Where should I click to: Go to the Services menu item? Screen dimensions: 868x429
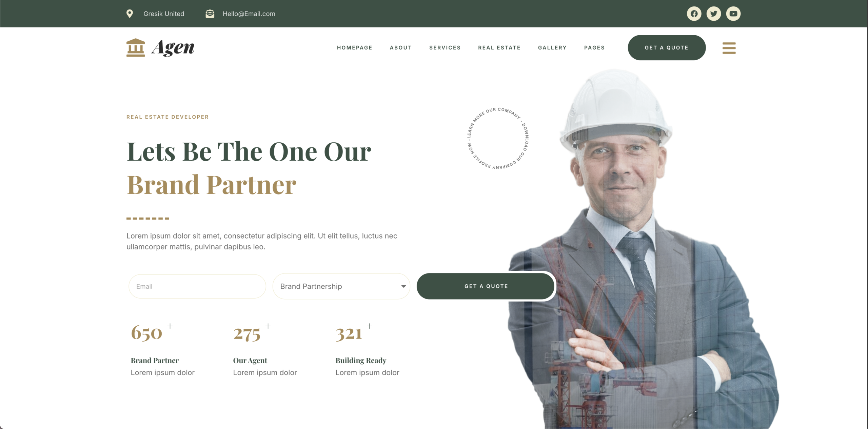(x=445, y=48)
